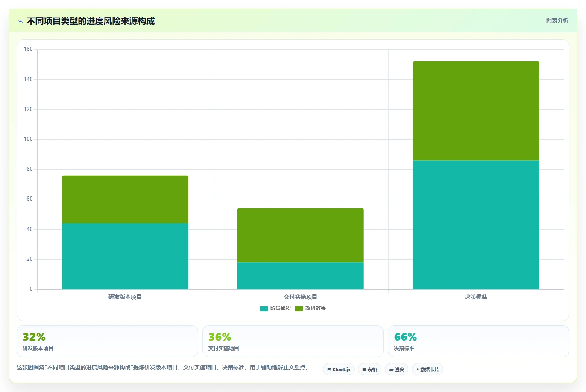Image resolution: width=586 pixels, height=392 pixels.
Task: Click the description text below the stat cards
Action: tap(163, 367)
